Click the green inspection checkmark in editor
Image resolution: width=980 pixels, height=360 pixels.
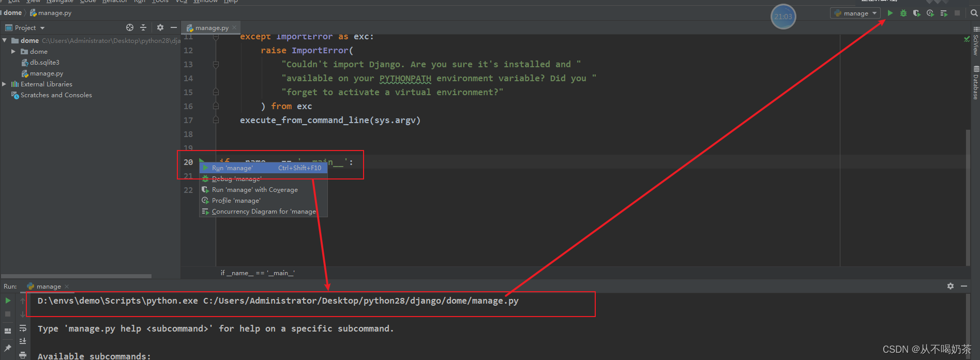967,39
